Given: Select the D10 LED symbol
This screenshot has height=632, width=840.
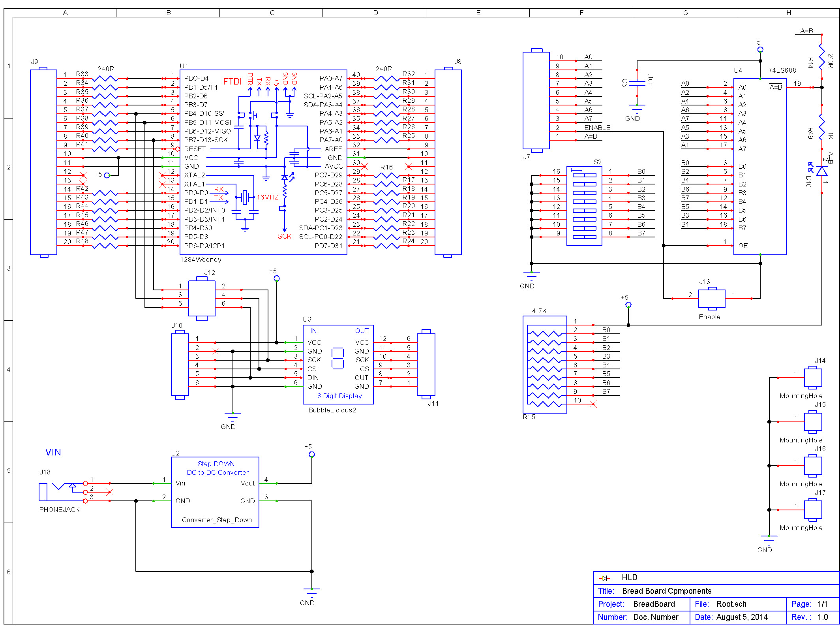Looking at the screenshot, I should point(821,171).
